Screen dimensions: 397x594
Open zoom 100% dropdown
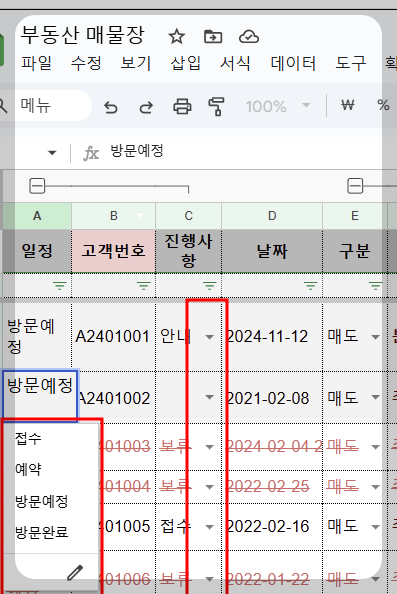click(x=306, y=105)
